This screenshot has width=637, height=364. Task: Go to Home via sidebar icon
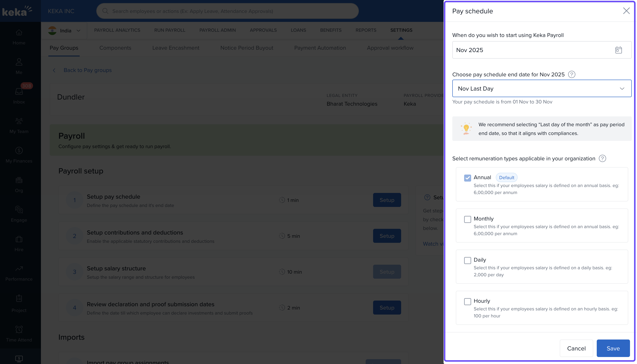tap(19, 33)
